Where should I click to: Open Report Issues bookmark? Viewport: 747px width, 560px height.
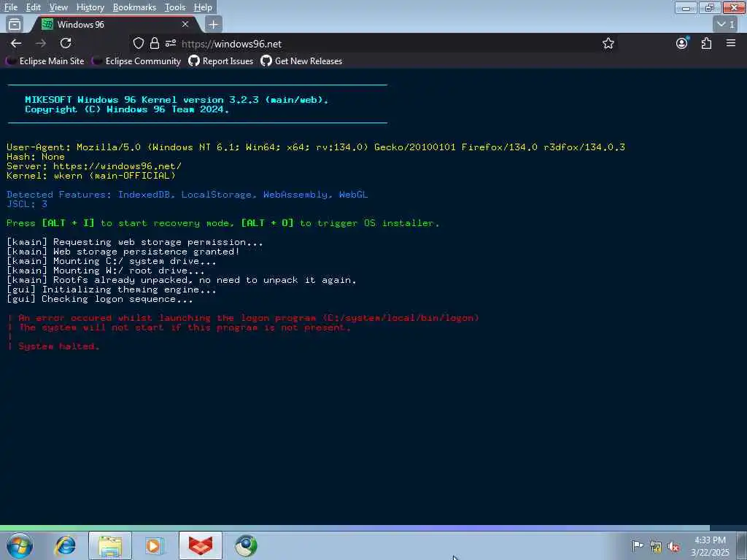220,61
